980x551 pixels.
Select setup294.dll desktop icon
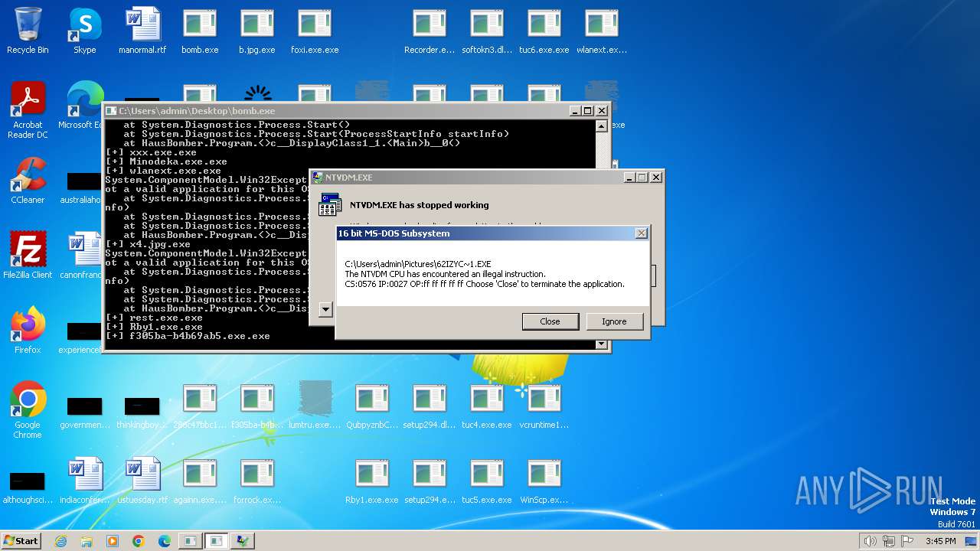[x=430, y=406]
